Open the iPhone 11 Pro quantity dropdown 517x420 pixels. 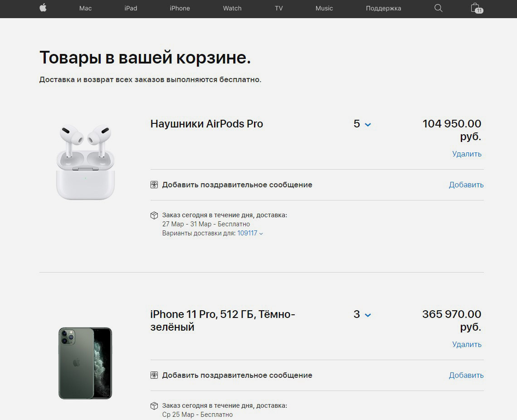coord(362,314)
